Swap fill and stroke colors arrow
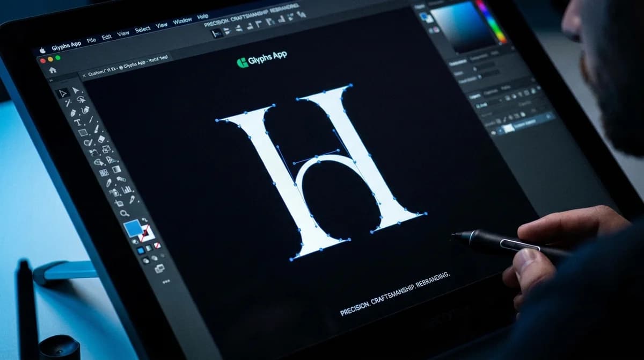This screenshot has width=644, height=360. point(145,219)
